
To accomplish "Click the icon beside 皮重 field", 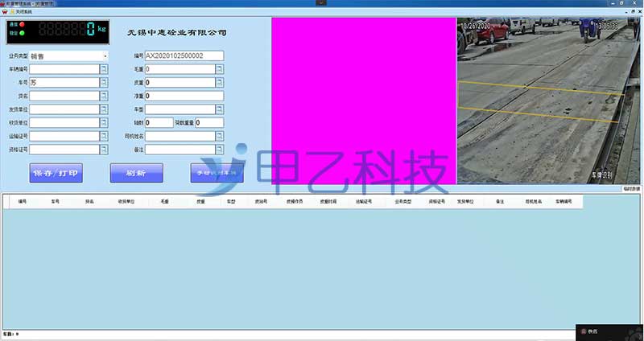I will 219,83.
